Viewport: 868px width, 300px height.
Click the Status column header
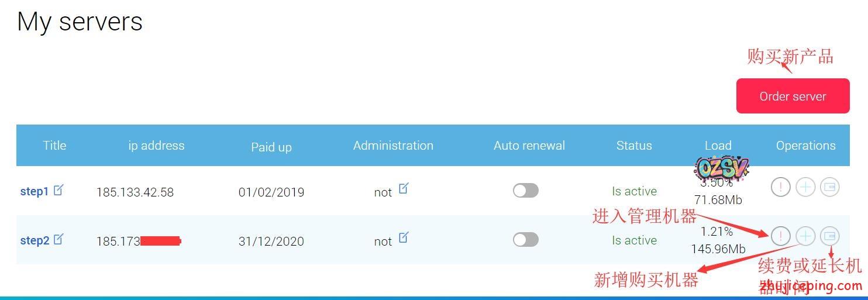pyautogui.click(x=634, y=146)
